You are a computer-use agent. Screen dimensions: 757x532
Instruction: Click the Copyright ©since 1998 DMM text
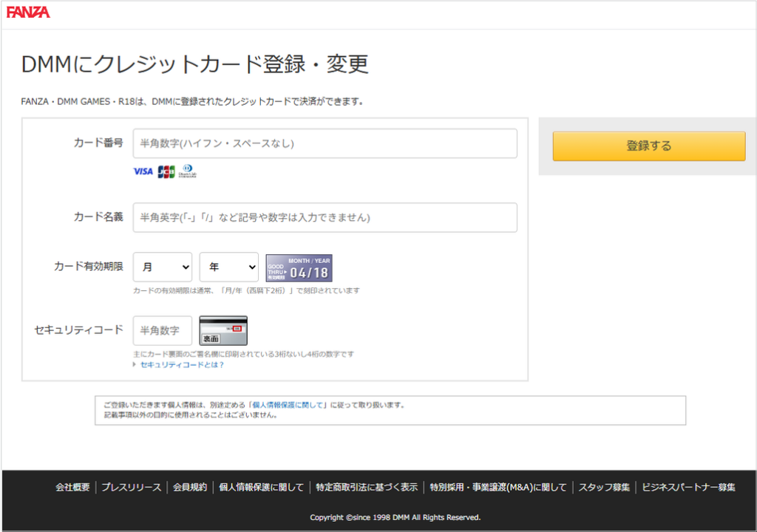click(x=395, y=517)
